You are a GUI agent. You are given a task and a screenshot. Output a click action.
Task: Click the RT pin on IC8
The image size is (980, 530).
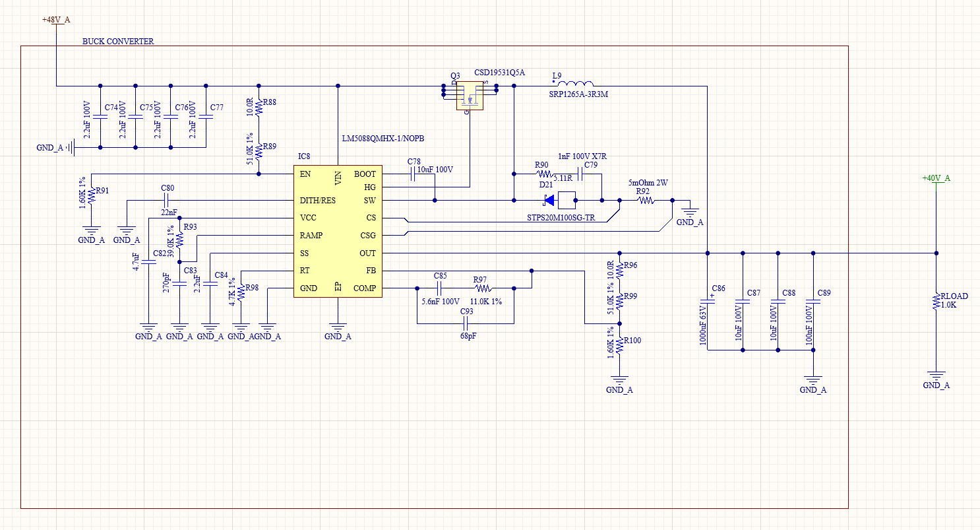(305, 271)
